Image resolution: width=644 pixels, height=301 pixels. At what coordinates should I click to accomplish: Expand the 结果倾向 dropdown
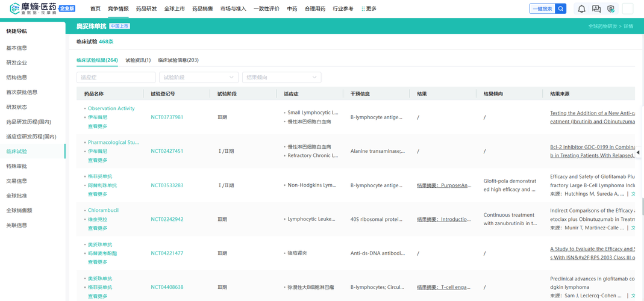(281, 78)
